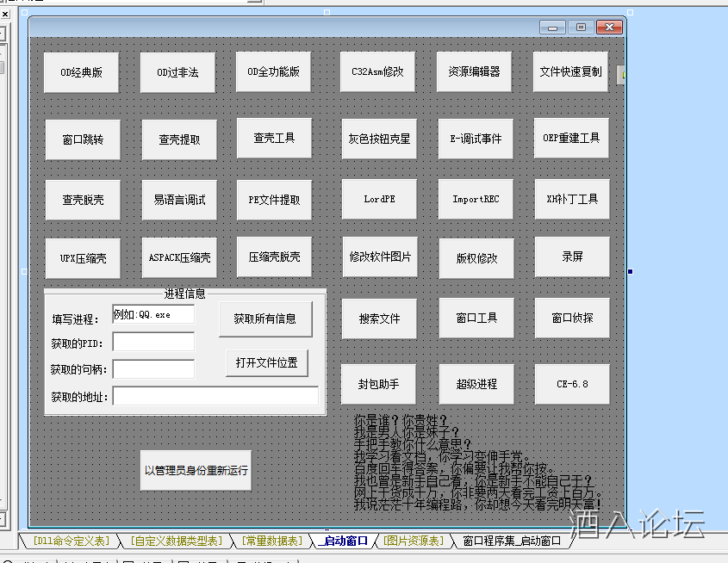
Task: Click the 超级进程 button
Action: [x=476, y=384]
